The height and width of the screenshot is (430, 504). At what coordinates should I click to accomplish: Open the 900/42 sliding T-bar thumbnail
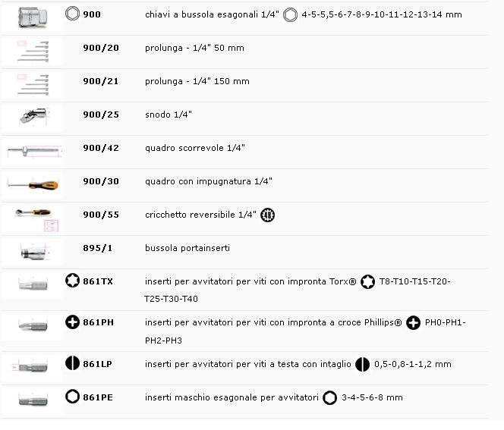pos(32,149)
